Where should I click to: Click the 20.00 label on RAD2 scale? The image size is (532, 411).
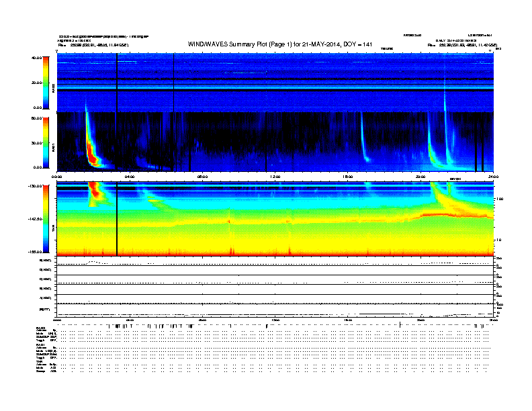(36, 83)
